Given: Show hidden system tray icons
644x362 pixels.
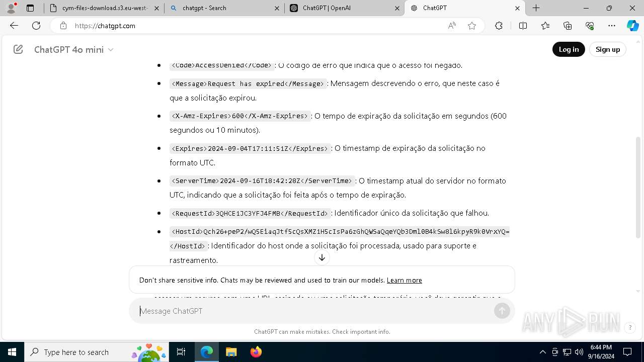Looking at the screenshot, I should coord(542,352).
